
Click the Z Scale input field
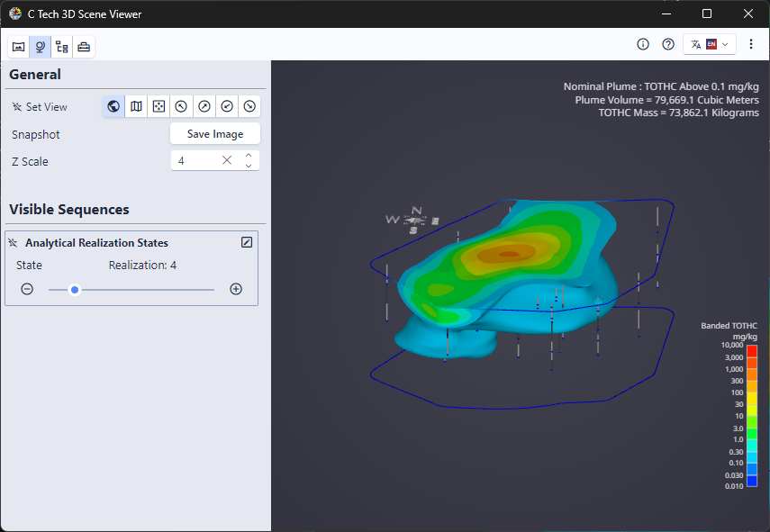(194, 161)
